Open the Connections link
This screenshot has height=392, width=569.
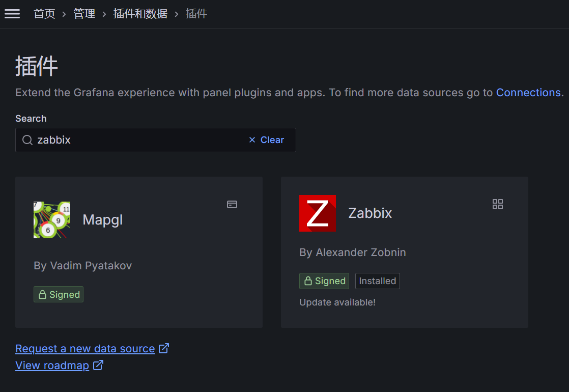coord(528,93)
